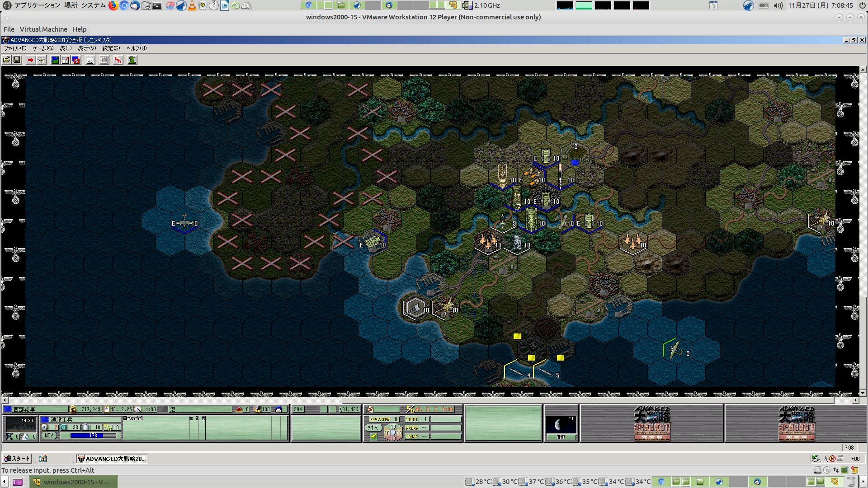Launch VLC cone icon in top panel
Image resolution: width=868 pixels, height=488 pixels.
[192, 5]
